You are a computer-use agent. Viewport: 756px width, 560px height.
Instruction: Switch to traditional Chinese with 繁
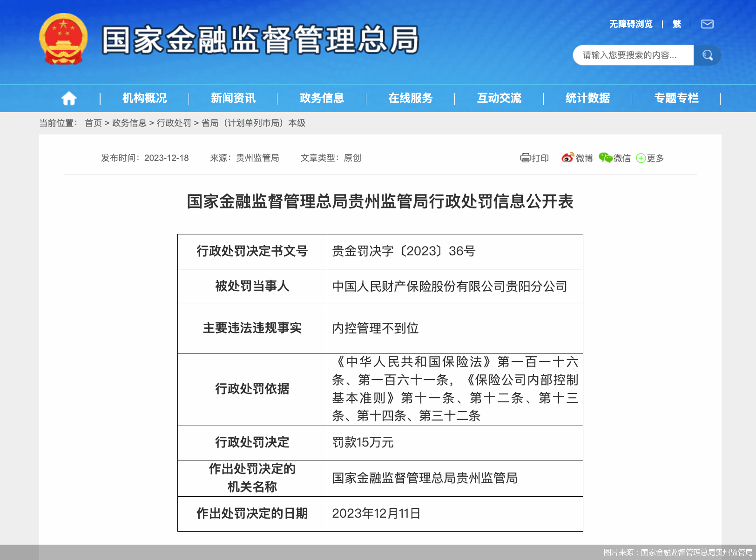tap(676, 24)
